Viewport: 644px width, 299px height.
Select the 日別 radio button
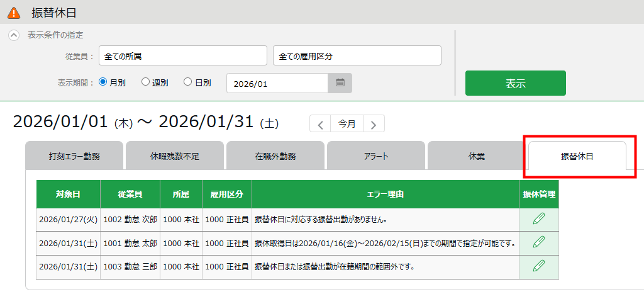point(187,82)
